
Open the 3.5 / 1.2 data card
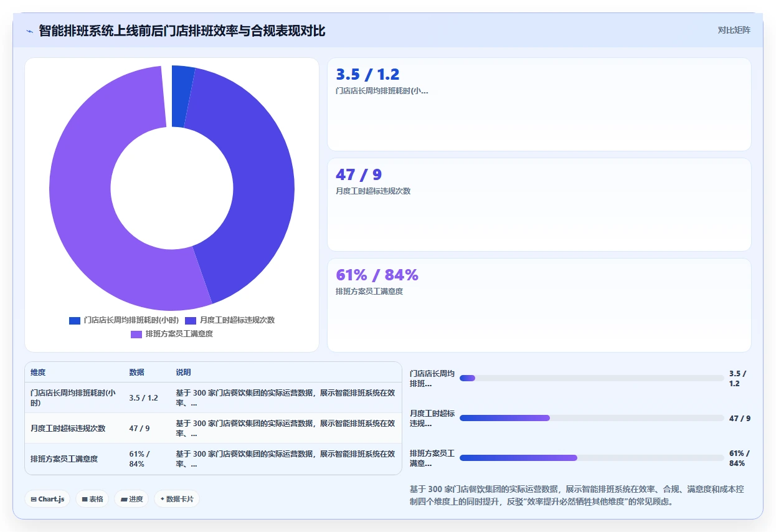pos(539,105)
